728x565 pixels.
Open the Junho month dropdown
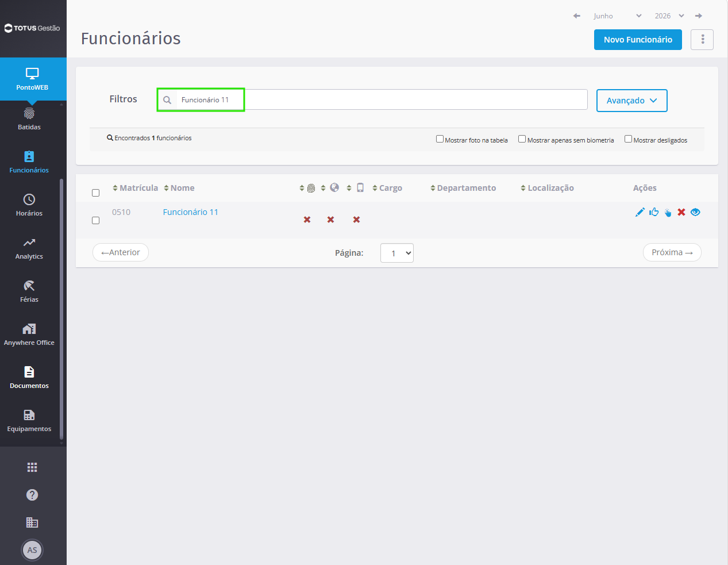(617, 16)
